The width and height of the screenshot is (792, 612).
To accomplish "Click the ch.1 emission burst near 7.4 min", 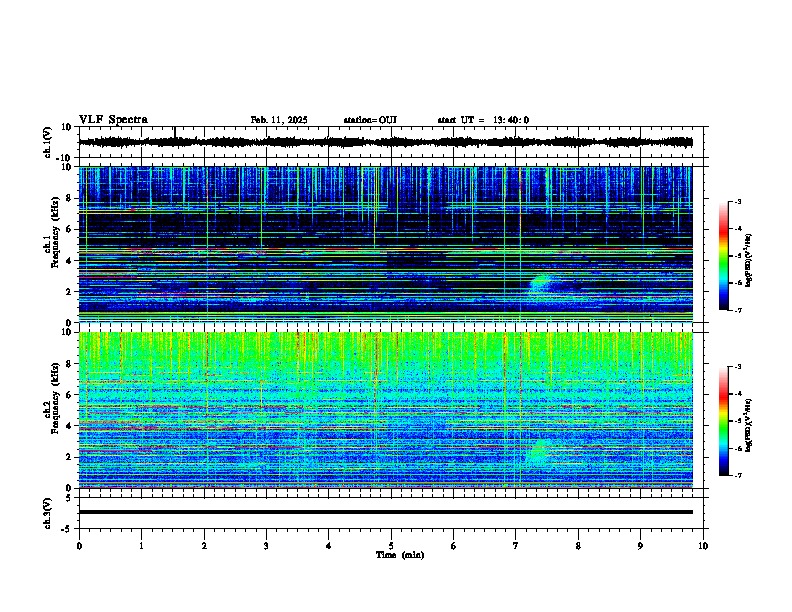I will coord(543,284).
